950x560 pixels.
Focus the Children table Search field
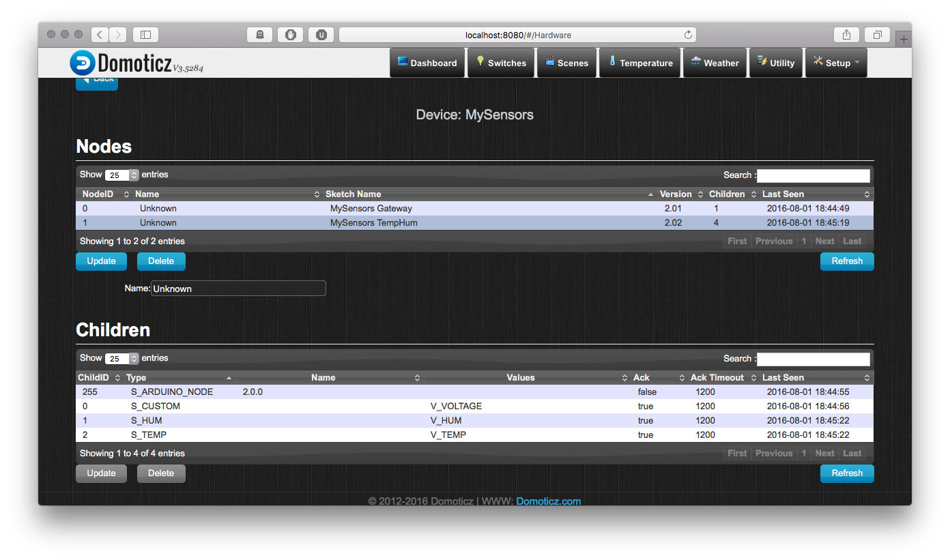[x=814, y=359]
